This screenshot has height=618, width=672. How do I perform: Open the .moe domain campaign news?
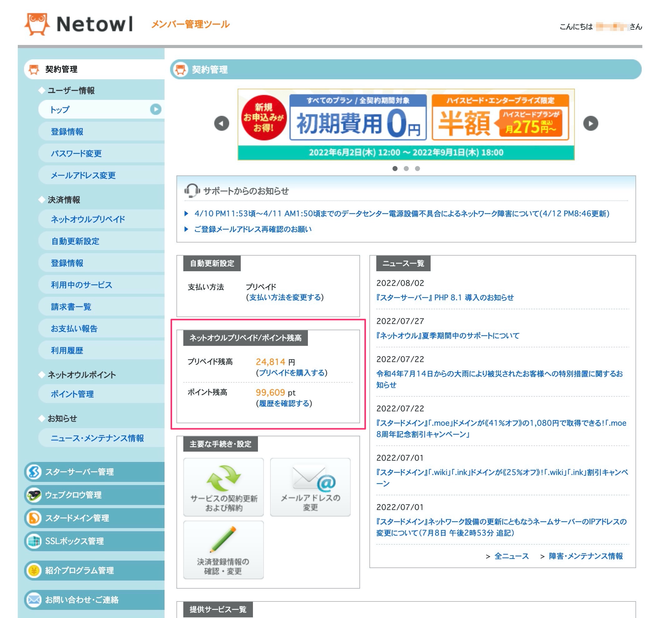(x=501, y=429)
